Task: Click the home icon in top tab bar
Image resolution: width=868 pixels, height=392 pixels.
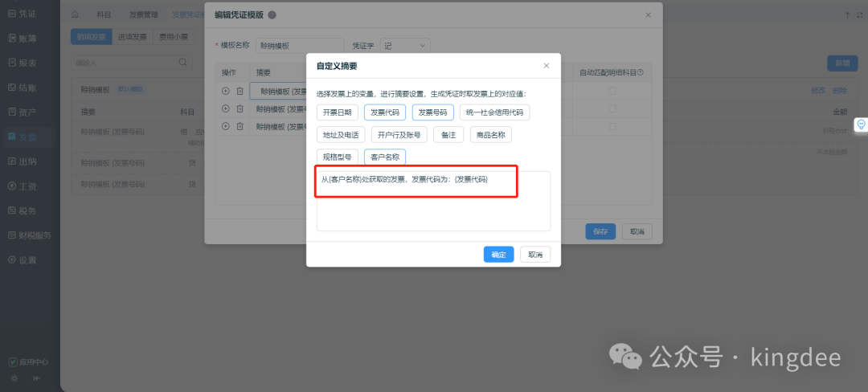Action: 75,14
